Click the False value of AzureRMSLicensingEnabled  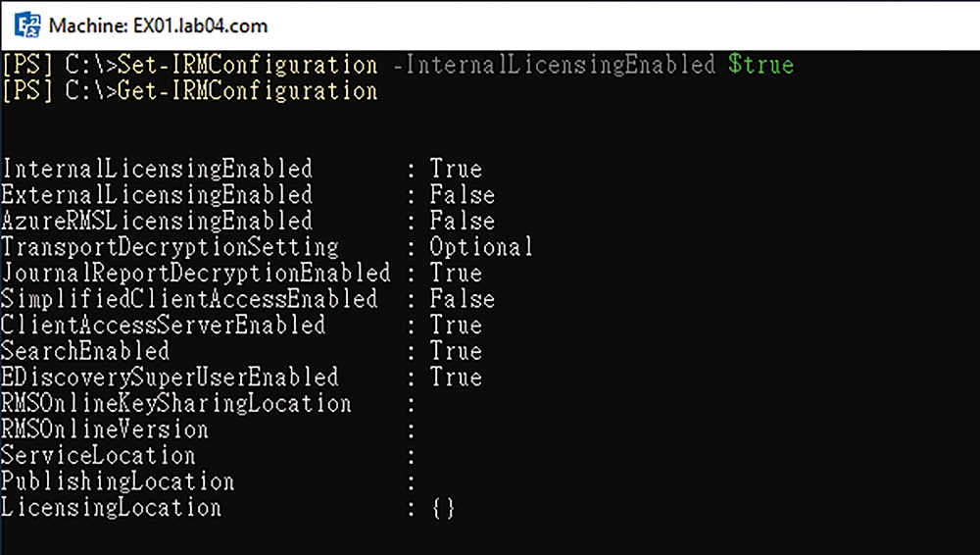coord(462,222)
